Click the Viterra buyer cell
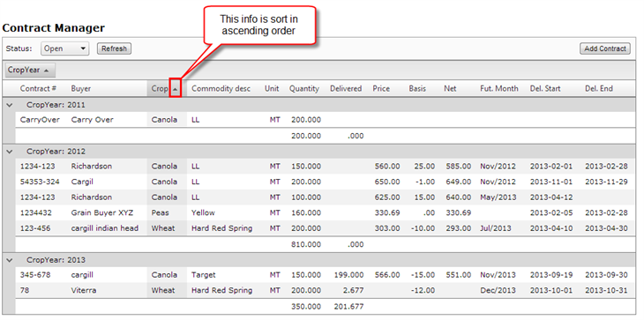 tap(84, 290)
